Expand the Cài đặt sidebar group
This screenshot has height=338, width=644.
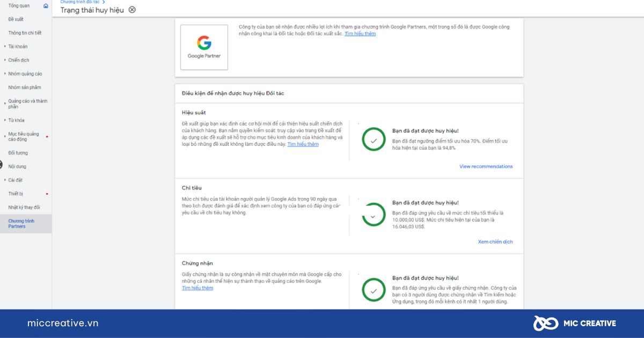5,180
